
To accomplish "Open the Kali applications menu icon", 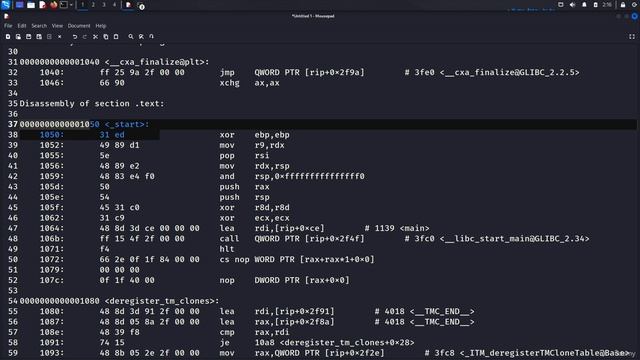I will (5, 5).
